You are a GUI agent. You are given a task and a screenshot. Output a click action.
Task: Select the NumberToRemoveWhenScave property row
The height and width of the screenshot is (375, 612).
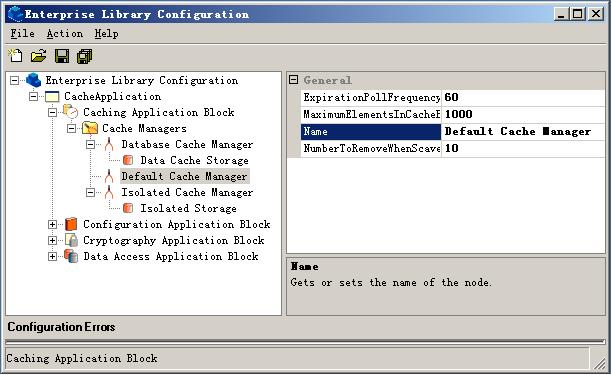click(x=371, y=149)
